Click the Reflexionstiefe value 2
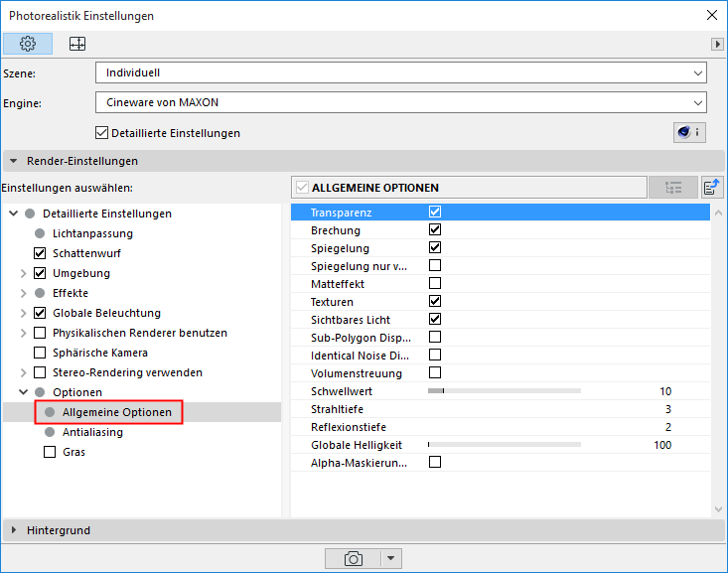This screenshot has width=728, height=573. [668, 427]
